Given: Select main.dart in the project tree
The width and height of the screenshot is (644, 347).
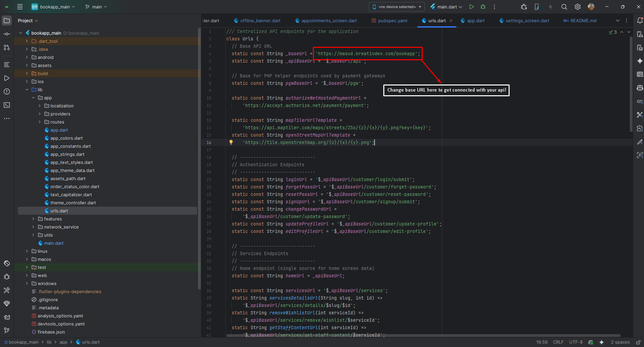Looking at the screenshot, I should pyautogui.click(x=55, y=243).
